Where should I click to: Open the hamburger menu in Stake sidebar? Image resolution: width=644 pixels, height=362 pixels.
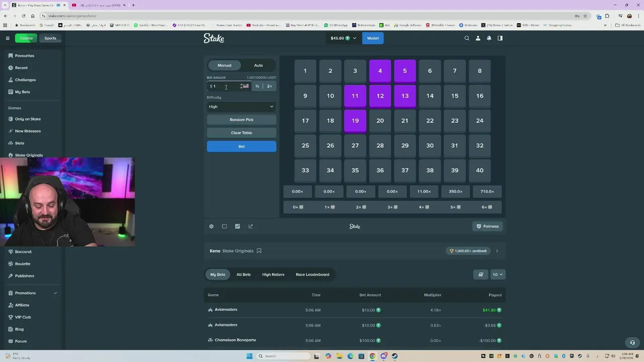pos(8,38)
